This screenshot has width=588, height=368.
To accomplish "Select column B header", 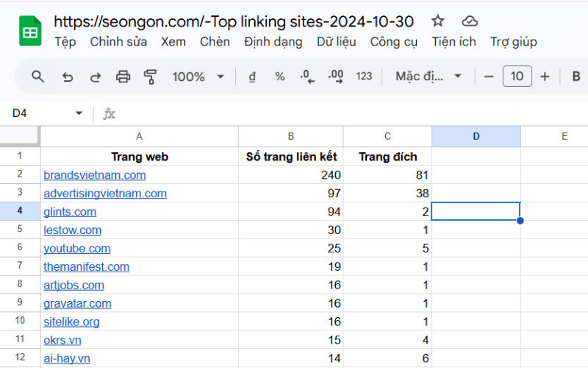I will coord(290,136).
